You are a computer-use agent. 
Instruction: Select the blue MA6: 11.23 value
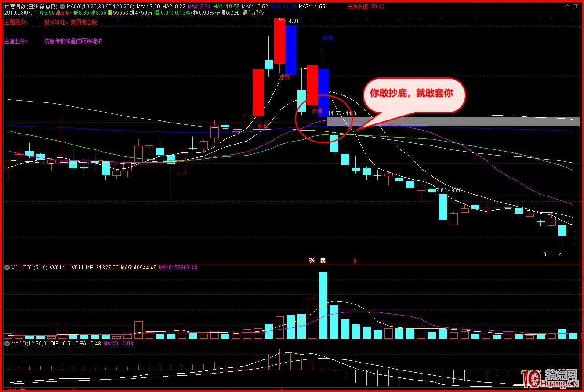click(x=283, y=7)
